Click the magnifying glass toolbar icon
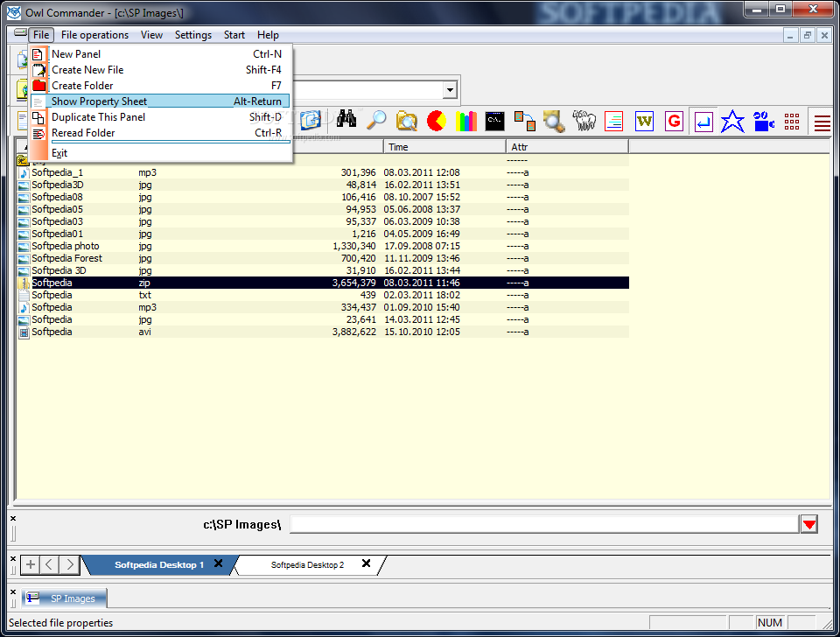 tap(376, 121)
